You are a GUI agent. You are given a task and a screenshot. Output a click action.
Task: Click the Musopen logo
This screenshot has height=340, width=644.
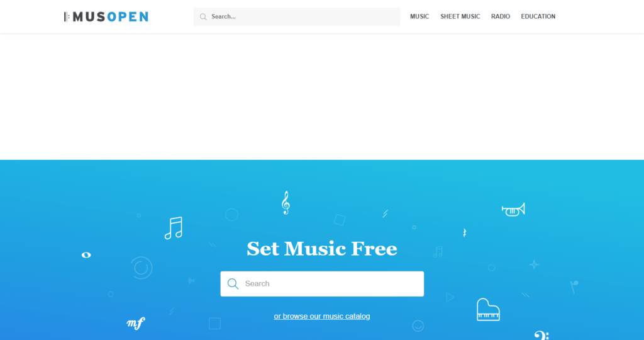pos(106,16)
